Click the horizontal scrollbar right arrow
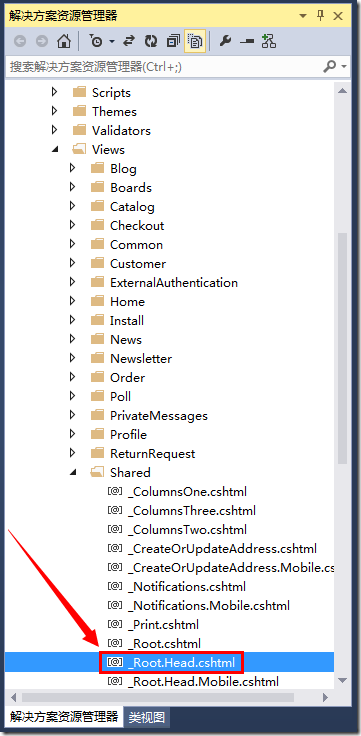 (x=325, y=697)
